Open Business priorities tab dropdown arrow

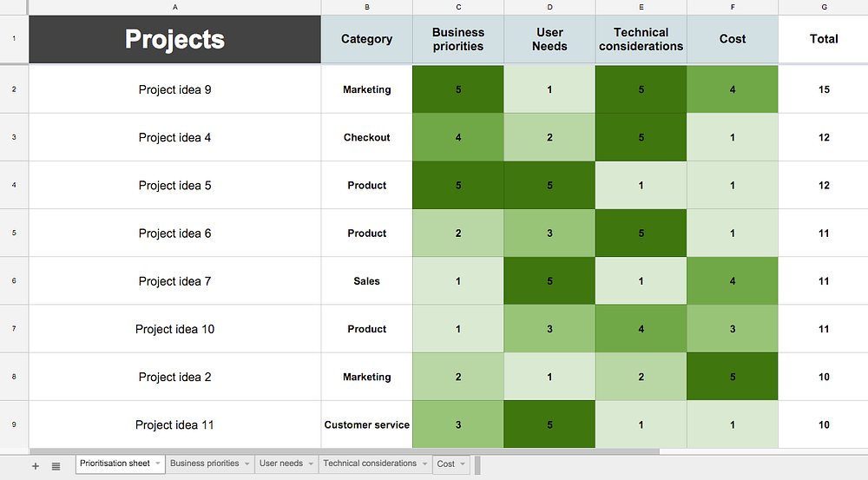tap(247, 464)
